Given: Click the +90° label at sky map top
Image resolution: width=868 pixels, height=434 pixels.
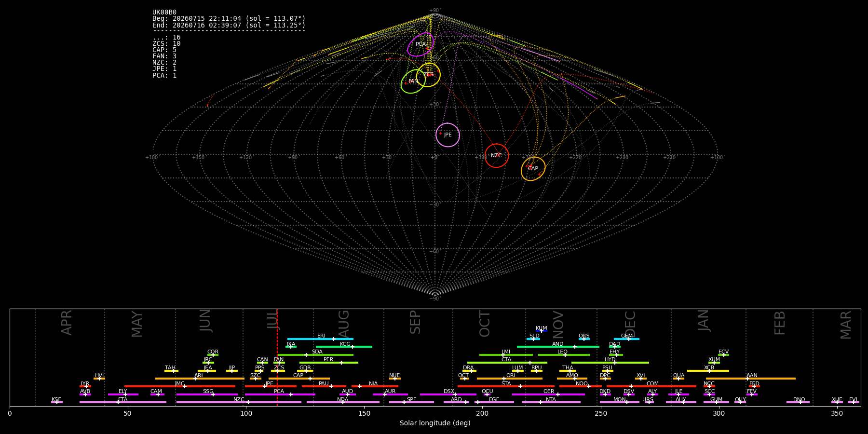Looking at the screenshot, I should coord(435,11).
